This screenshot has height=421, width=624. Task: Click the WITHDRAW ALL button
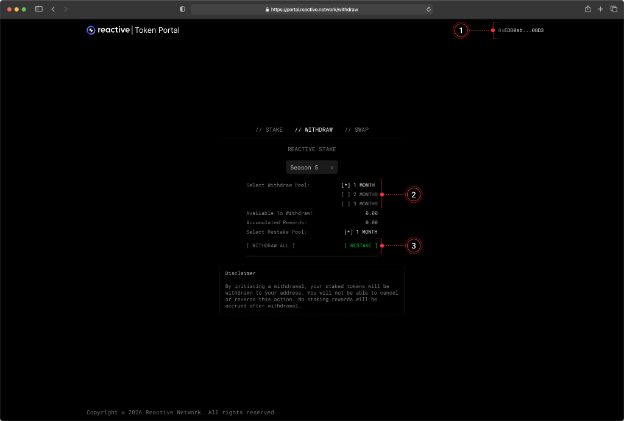click(271, 246)
